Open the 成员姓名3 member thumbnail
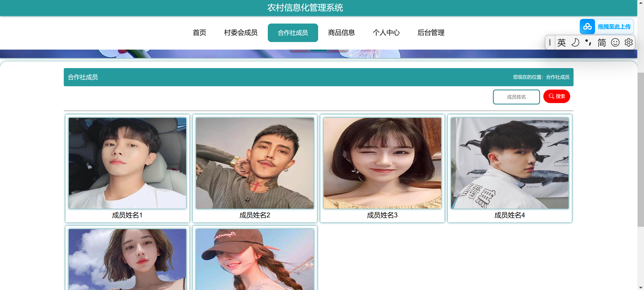The image size is (644, 290). click(x=382, y=163)
